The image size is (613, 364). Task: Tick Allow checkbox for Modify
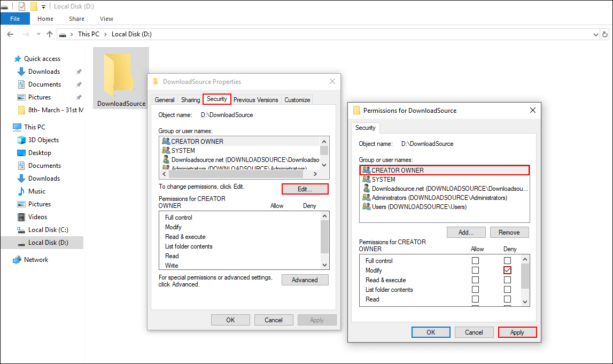(476, 270)
